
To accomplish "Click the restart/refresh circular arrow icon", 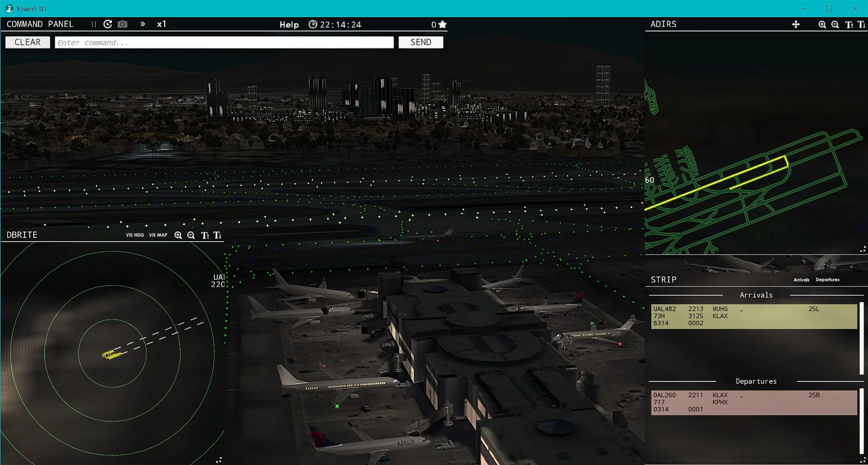I will coord(108,24).
